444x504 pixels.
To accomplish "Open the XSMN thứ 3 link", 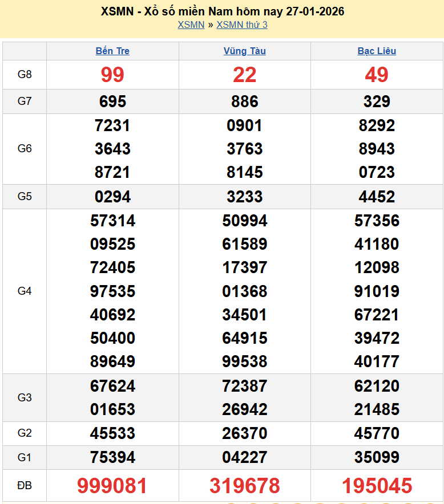I will pyautogui.click(x=242, y=25).
